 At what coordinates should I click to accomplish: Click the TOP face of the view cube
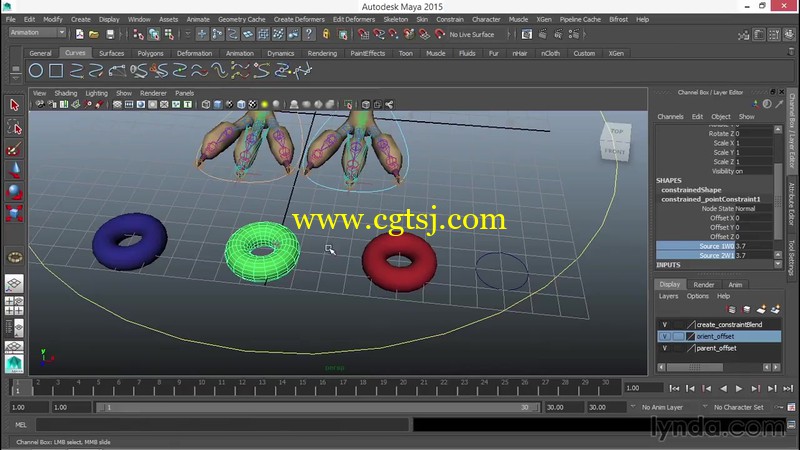point(617,131)
